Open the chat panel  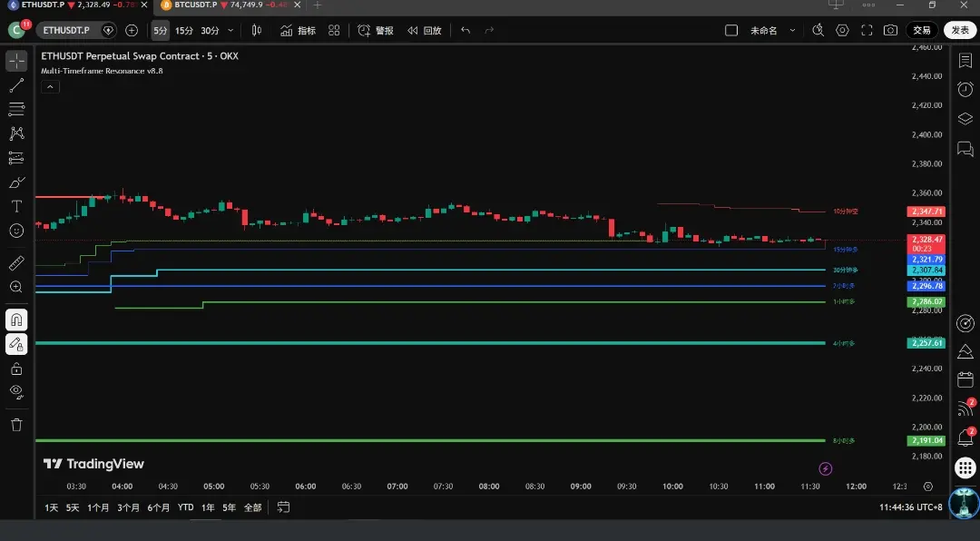(x=965, y=149)
